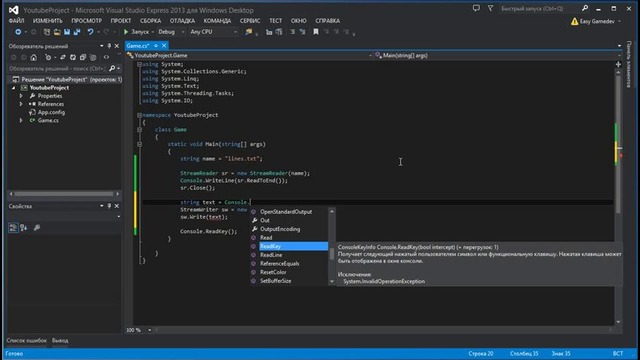Click the Sync with Active Document icon

[62, 58]
